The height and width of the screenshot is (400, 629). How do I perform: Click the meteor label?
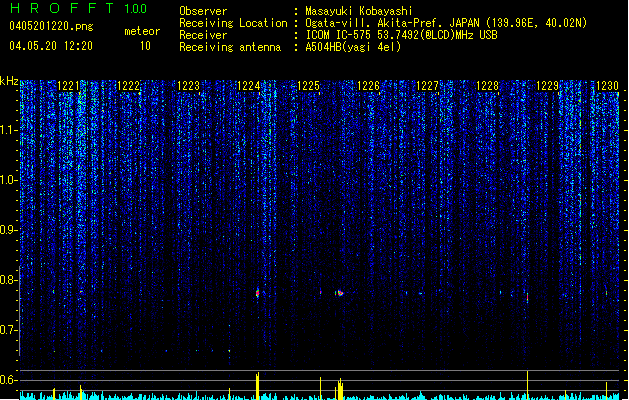[x=142, y=31]
